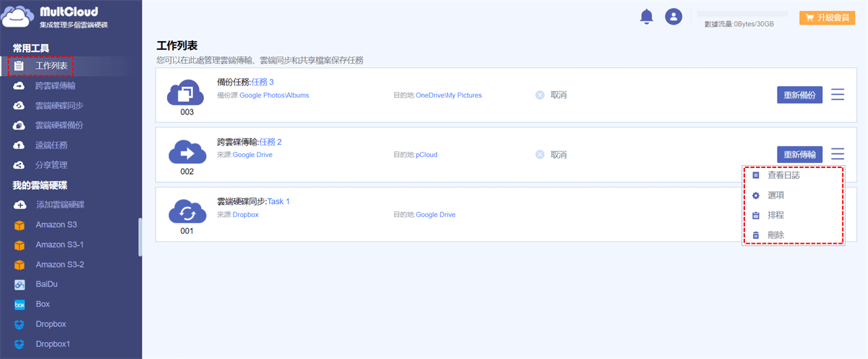Open 雲端硬碟備份 in the sidebar
This screenshot has width=868, height=359.
[x=59, y=125]
